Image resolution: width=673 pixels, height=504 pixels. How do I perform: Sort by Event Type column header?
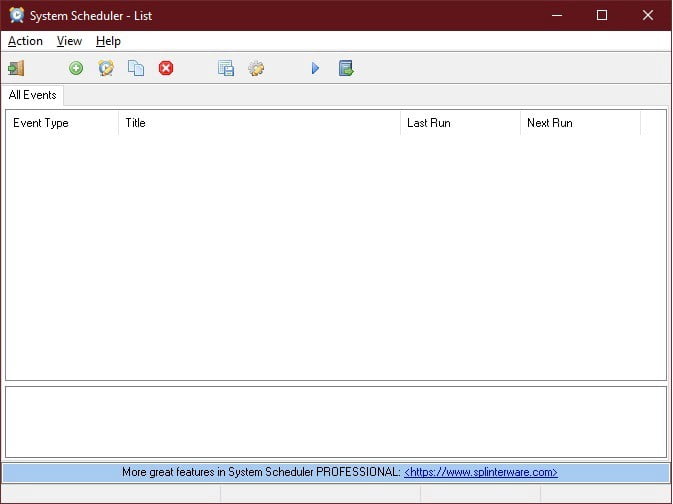point(62,123)
